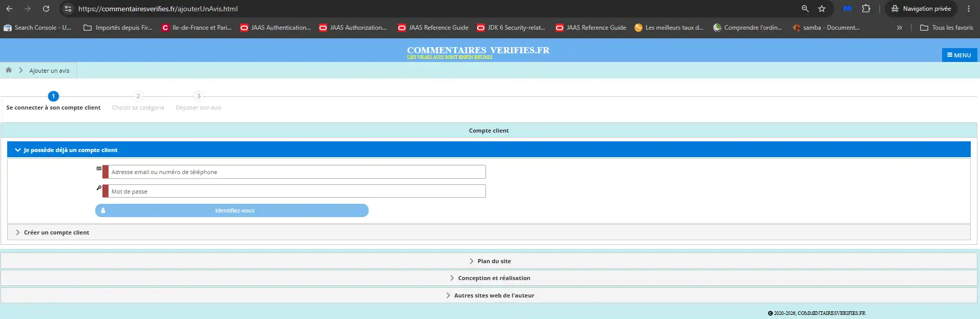
Task: Open the Les meilleurs taux d... bookmark
Action: (669, 28)
